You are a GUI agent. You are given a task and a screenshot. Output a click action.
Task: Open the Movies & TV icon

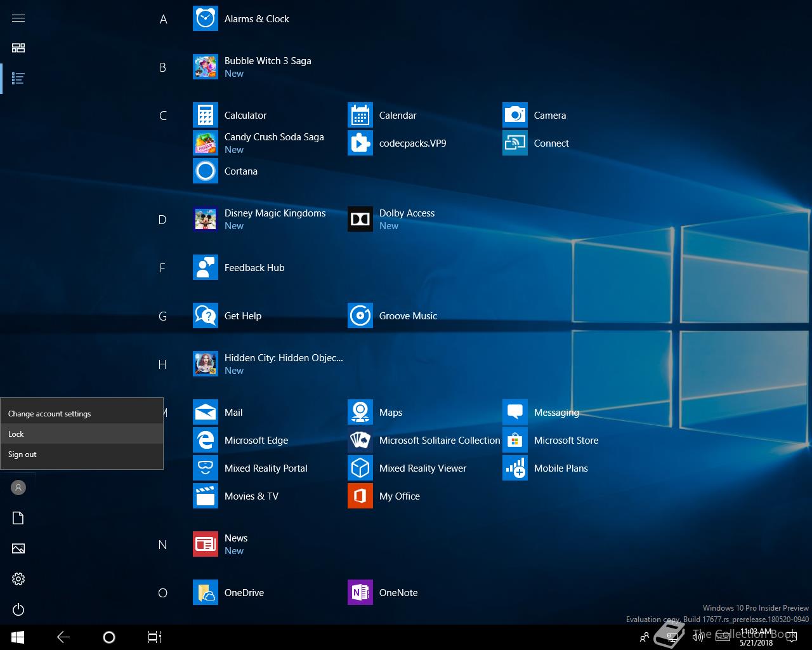coord(206,496)
